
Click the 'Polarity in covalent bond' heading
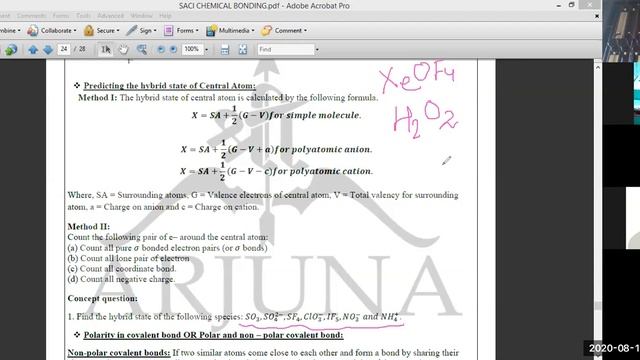213,335
